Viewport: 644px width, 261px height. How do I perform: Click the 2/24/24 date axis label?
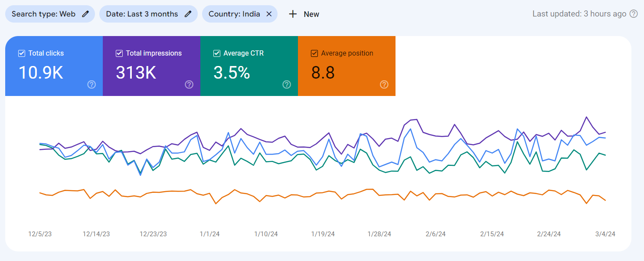point(549,234)
